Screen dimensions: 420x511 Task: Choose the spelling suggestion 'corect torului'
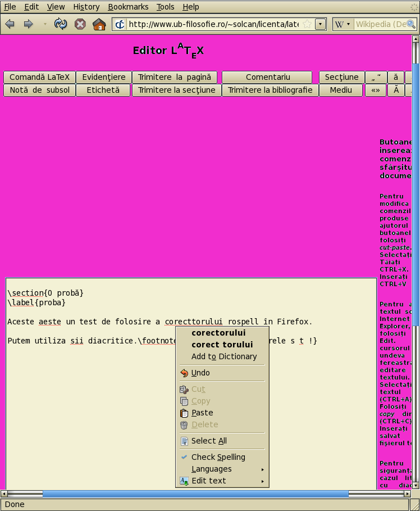coord(222,345)
